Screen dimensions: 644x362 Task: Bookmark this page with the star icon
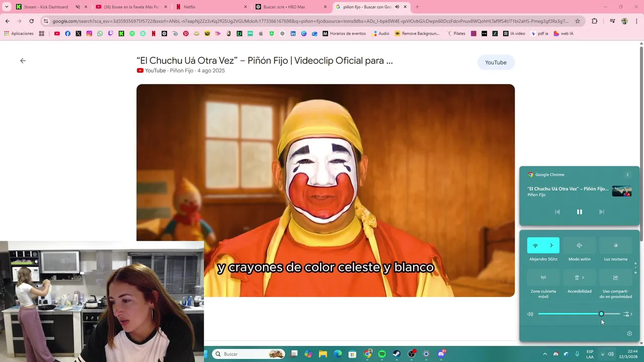[x=578, y=21]
